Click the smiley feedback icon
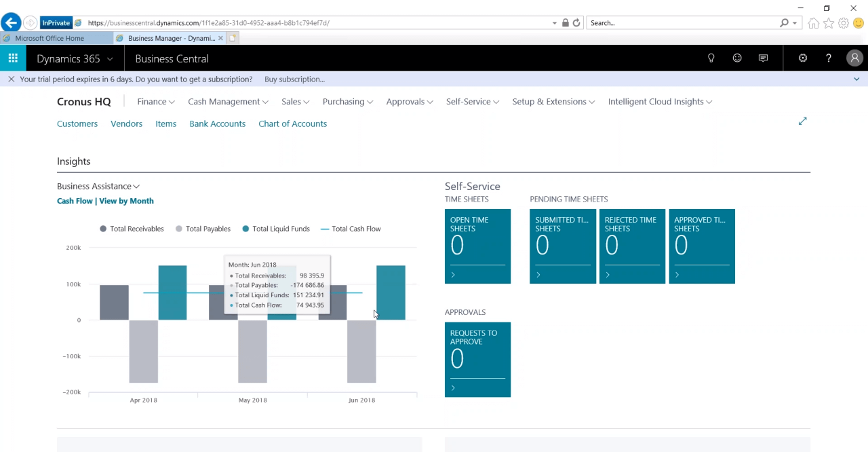 coord(737,58)
